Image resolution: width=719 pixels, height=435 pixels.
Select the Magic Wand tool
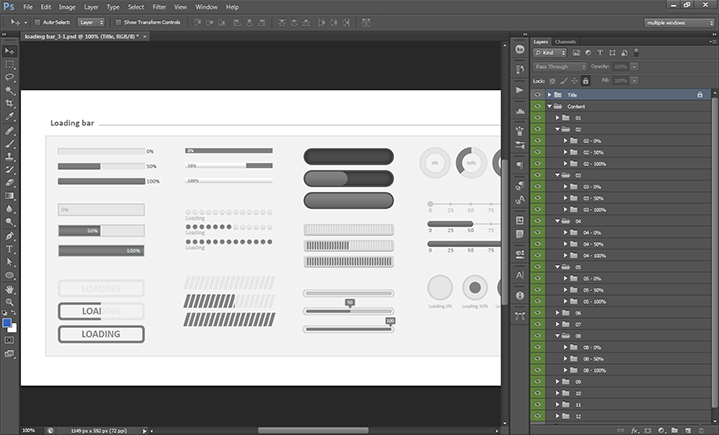10,89
